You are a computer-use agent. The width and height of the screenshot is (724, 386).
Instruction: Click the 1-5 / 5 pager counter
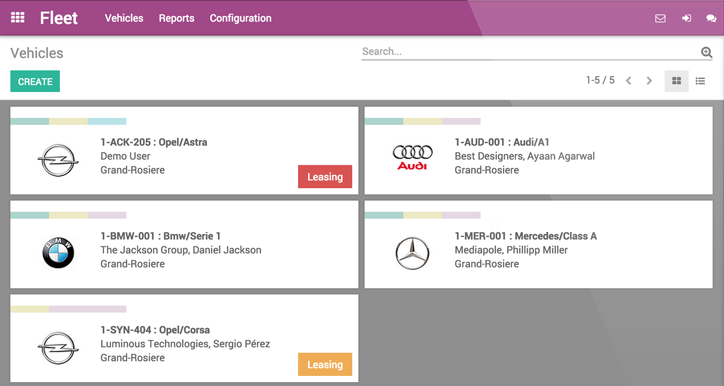pos(600,80)
